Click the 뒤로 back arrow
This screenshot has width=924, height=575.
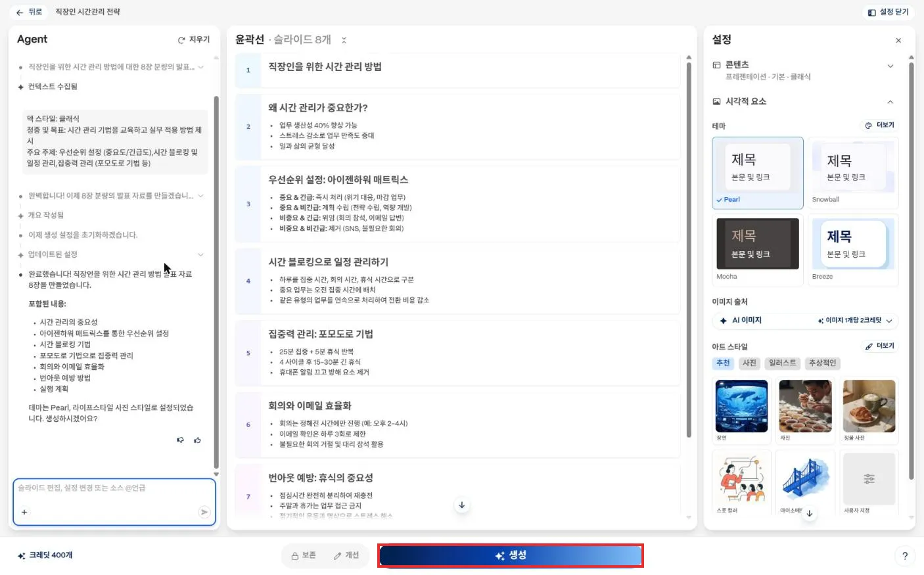point(20,12)
